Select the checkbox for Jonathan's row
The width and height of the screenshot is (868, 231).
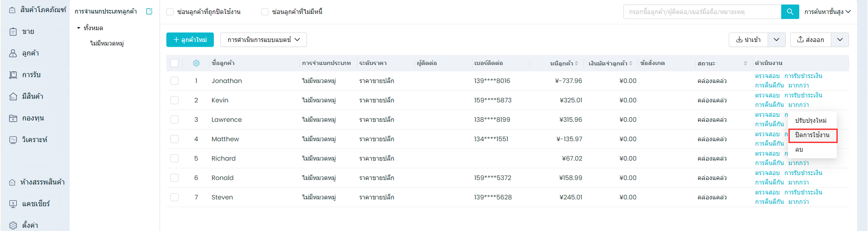point(175,81)
